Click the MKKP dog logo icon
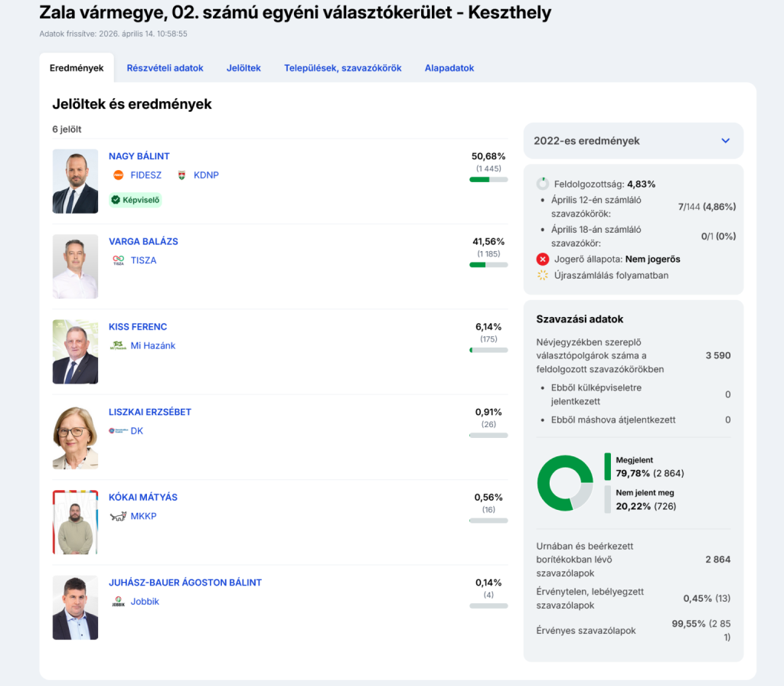 pyautogui.click(x=118, y=516)
